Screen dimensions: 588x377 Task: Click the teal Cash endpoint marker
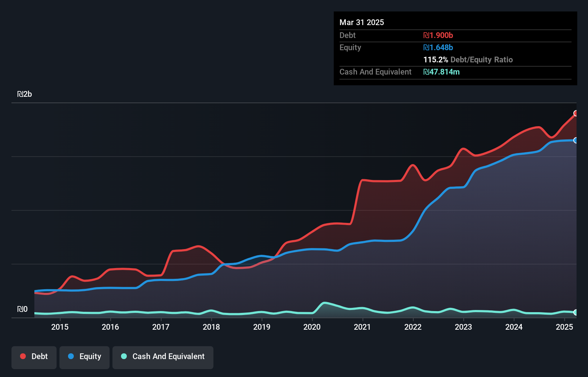pyautogui.click(x=576, y=312)
